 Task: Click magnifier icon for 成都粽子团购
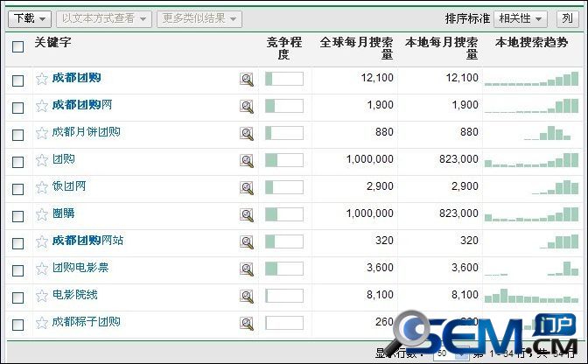[247, 324]
